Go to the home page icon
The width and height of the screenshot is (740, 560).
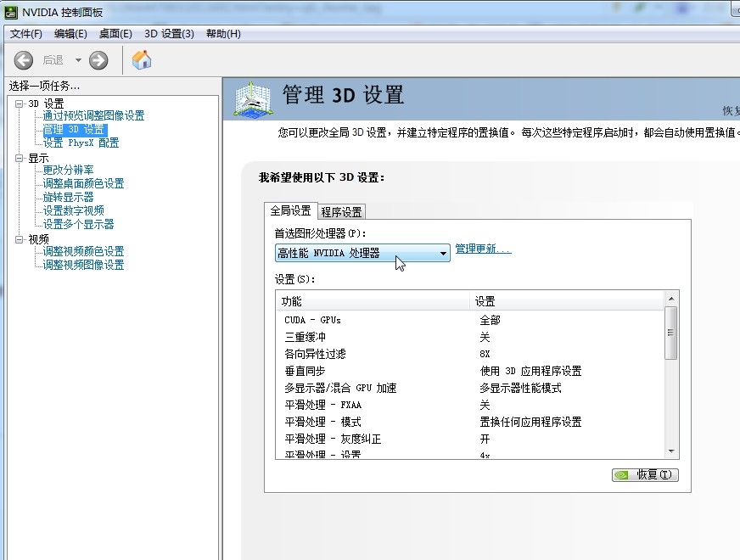142,60
